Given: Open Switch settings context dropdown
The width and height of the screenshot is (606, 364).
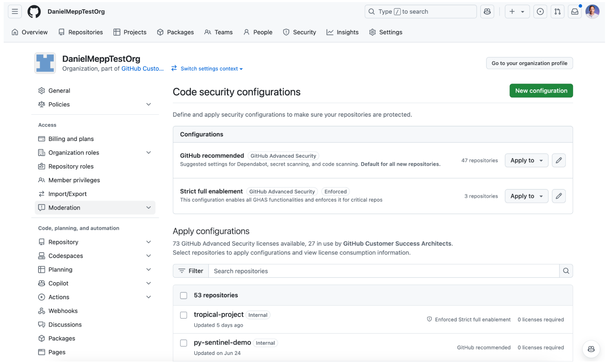Looking at the screenshot, I should point(207,69).
